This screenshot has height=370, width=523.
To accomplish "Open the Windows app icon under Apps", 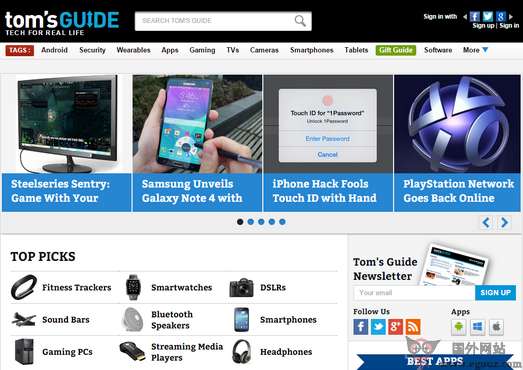I will tap(477, 327).
